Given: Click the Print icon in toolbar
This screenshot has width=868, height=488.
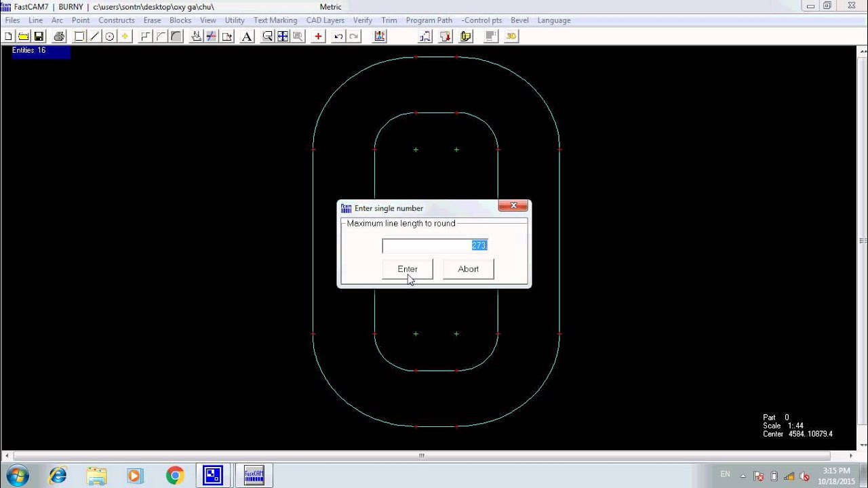Looking at the screenshot, I should pyautogui.click(x=59, y=37).
